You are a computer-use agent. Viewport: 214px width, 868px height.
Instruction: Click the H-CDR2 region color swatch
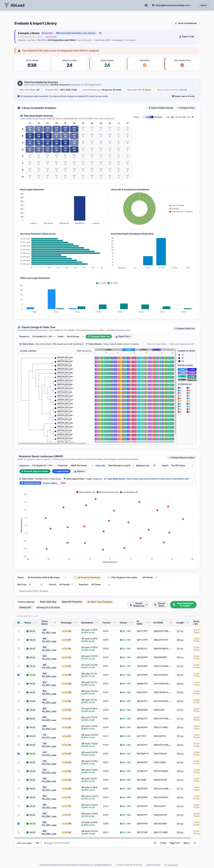click(x=192, y=373)
